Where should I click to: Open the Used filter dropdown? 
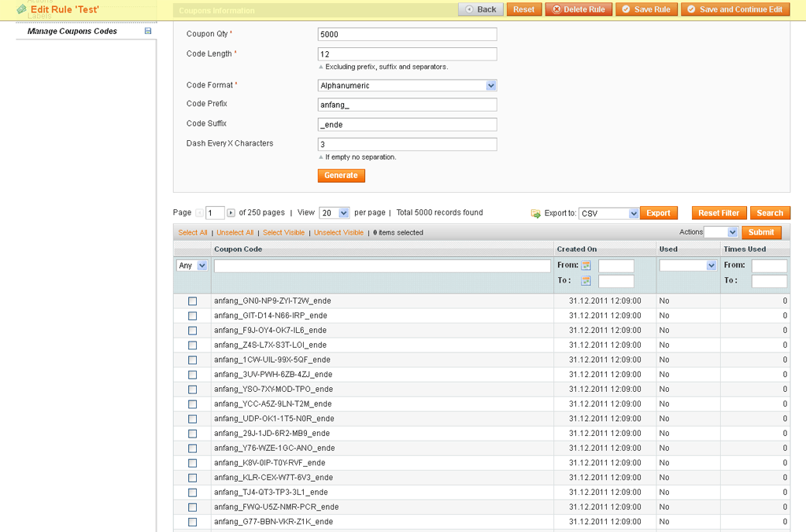pyautogui.click(x=688, y=266)
